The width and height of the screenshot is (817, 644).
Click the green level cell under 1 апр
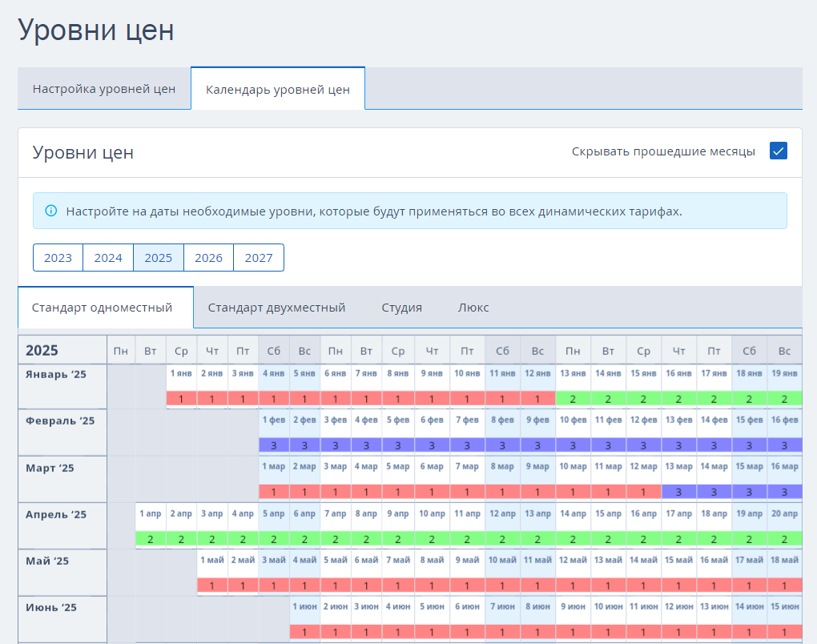point(151,539)
